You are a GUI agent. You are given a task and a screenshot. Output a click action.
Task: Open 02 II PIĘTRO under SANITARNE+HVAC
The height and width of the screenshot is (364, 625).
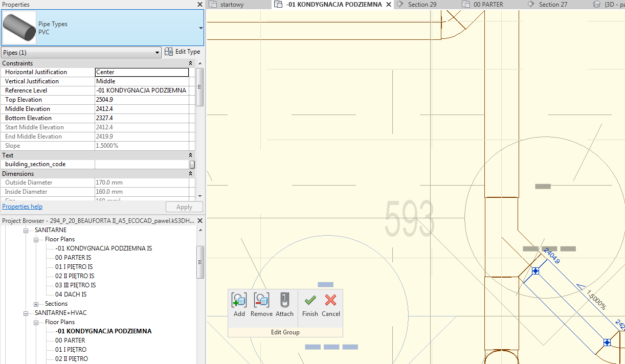[x=72, y=359]
